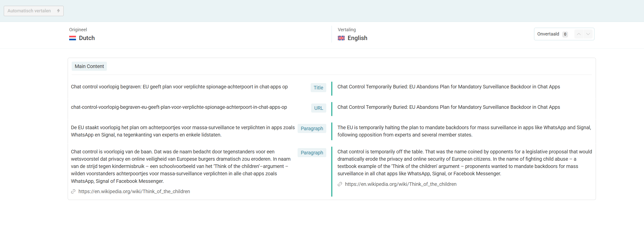Edit the translation starting 'The EU is temporarily halting'
Image resolution: width=644 pixels, height=239 pixels.
464,131
